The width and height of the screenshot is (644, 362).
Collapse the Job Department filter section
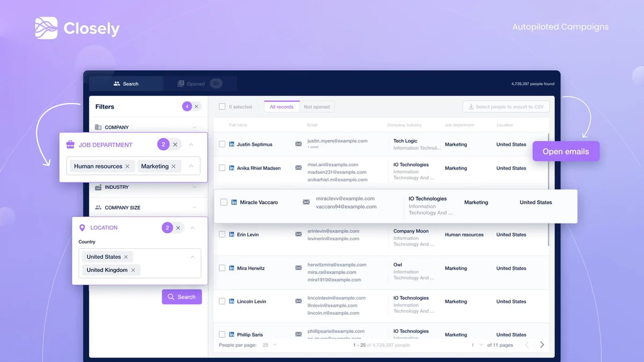191,145
